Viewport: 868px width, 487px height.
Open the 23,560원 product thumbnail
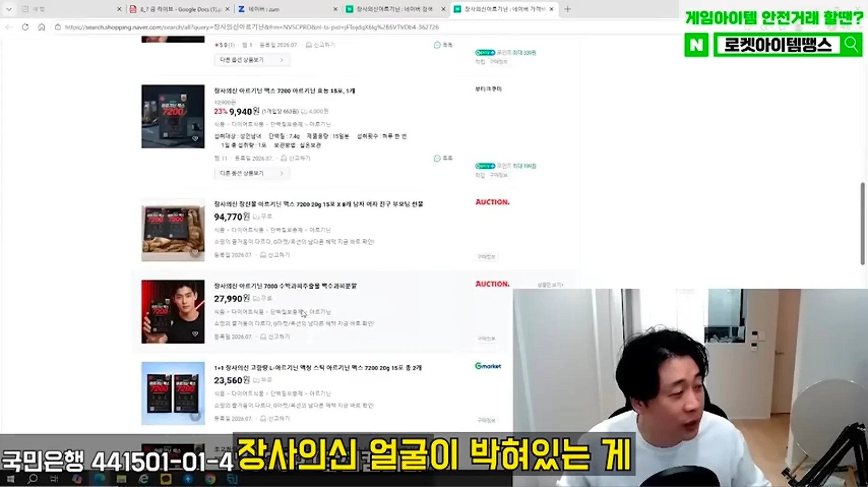(x=173, y=394)
